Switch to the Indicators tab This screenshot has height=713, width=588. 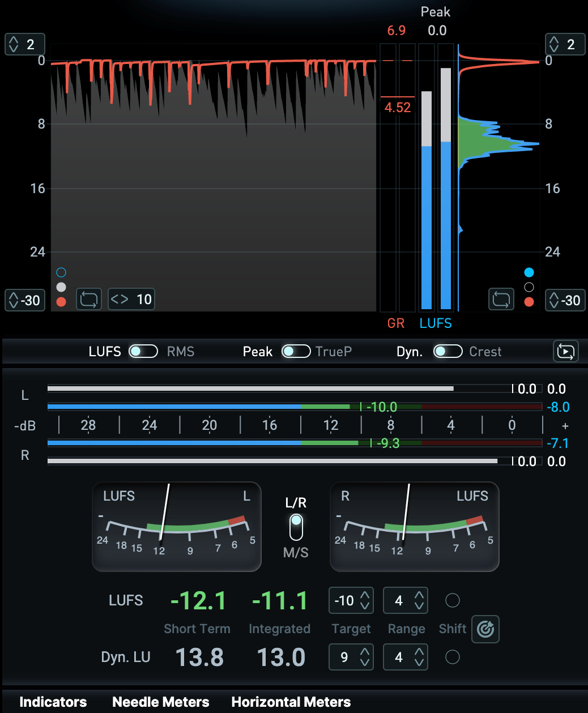pos(53,702)
